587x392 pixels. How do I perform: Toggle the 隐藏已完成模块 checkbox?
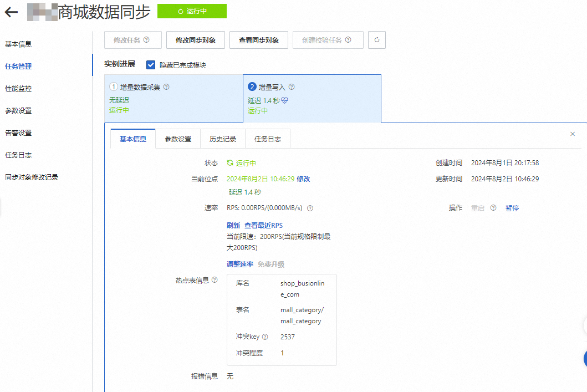pyautogui.click(x=151, y=65)
